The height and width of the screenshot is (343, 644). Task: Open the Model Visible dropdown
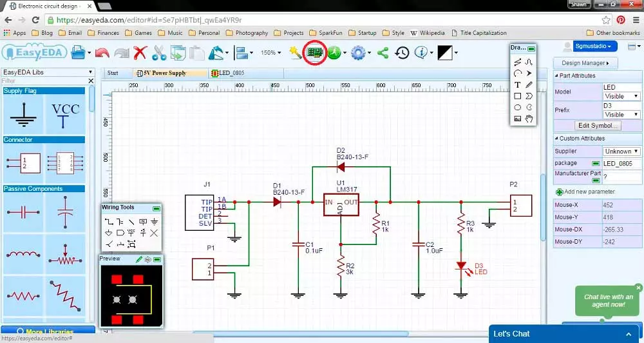pyautogui.click(x=622, y=96)
